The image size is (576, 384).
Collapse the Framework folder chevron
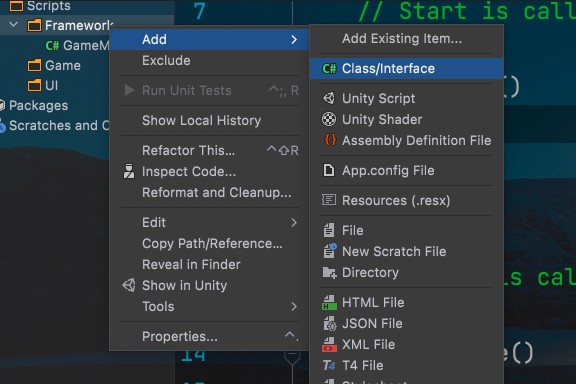click(x=14, y=25)
